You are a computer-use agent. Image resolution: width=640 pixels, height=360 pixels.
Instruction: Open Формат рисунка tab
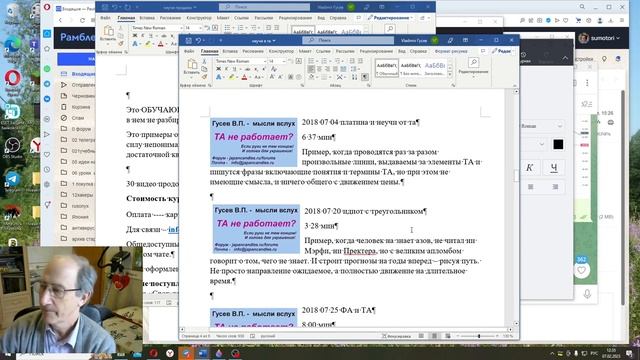click(x=451, y=51)
